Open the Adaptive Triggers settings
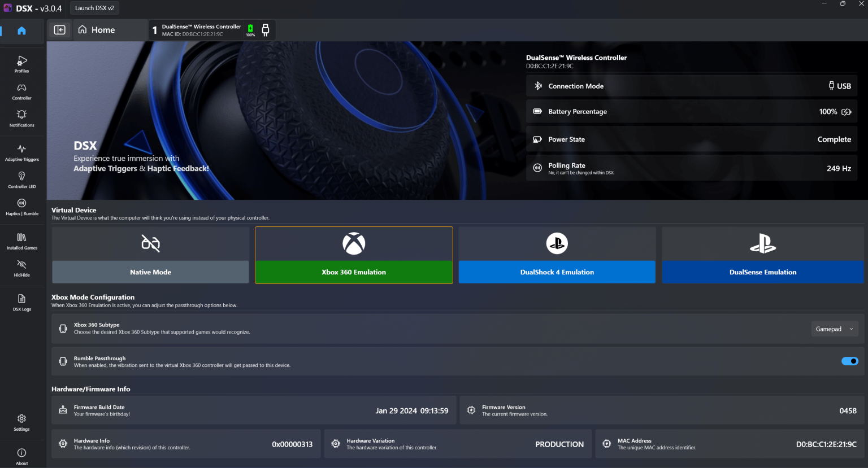Viewport: 868px width, 468px height. 21,152
